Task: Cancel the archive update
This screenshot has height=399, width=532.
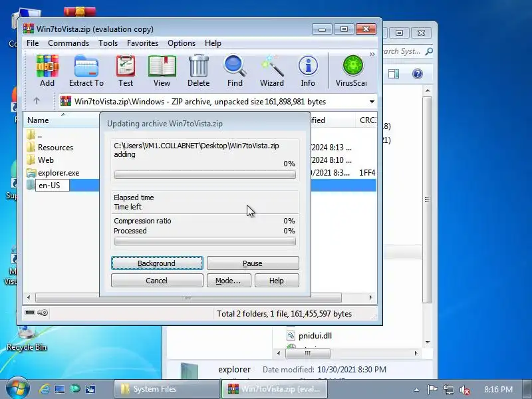Action: click(x=157, y=281)
